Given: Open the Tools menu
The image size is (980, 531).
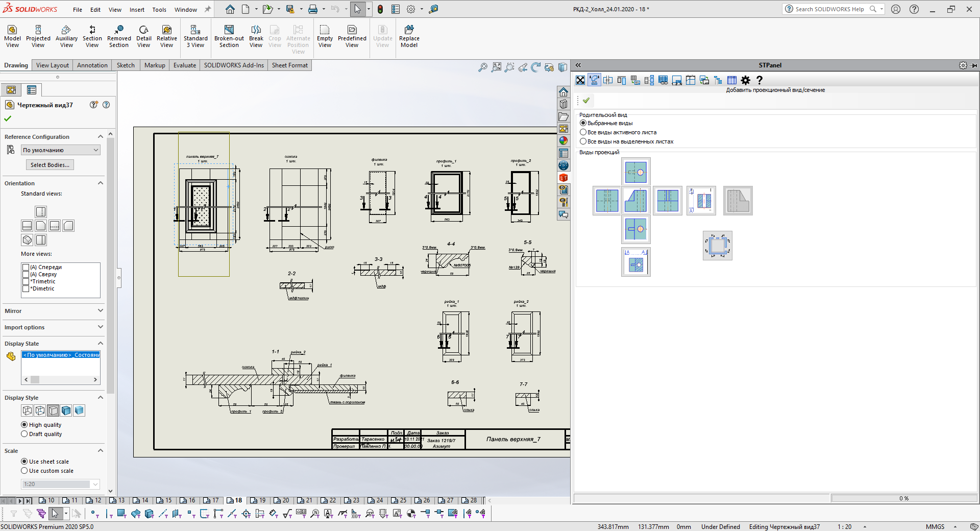Looking at the screenshot, I should click(159, 10).
